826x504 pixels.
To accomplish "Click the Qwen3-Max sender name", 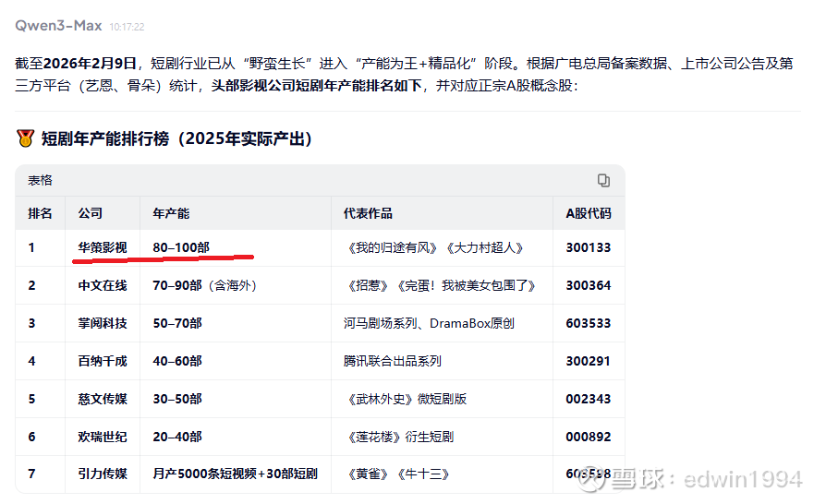I will coord(58,25).
